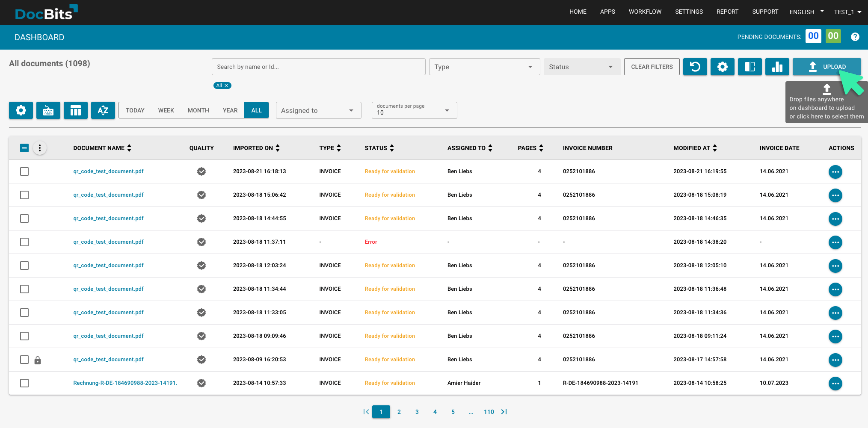Sort by Type column arrows
The width and height of the screenshot is (868, 428).
[x=339, y=148]
